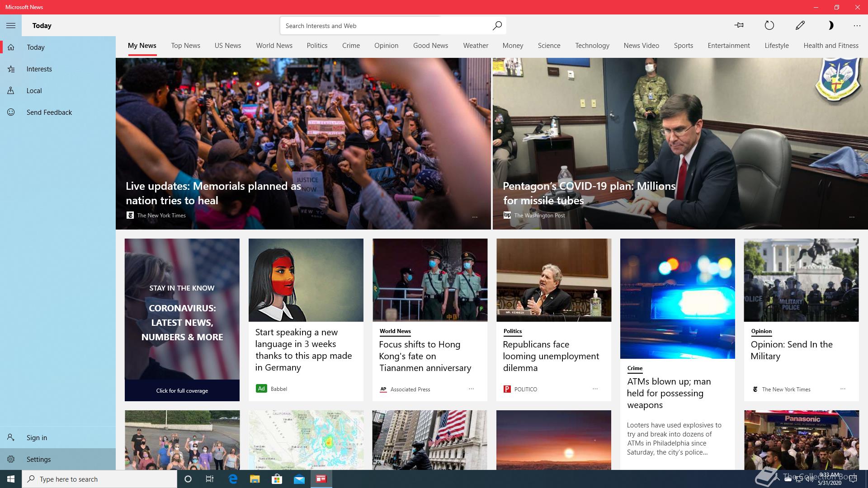Open Today in the sidebar
Image resolution: width=868 pixels, height=488 pixels.
pyautogui.click(x=58, y=47)
